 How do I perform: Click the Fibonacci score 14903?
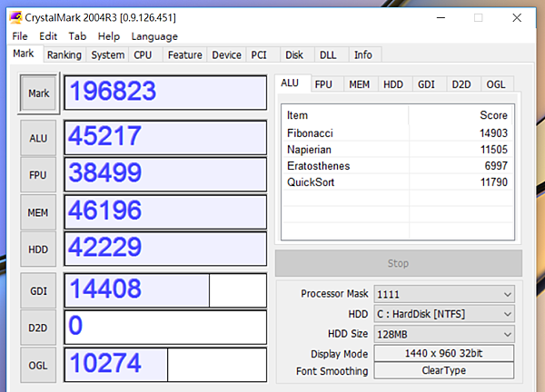pyautogui.click(x=493, y=133)
